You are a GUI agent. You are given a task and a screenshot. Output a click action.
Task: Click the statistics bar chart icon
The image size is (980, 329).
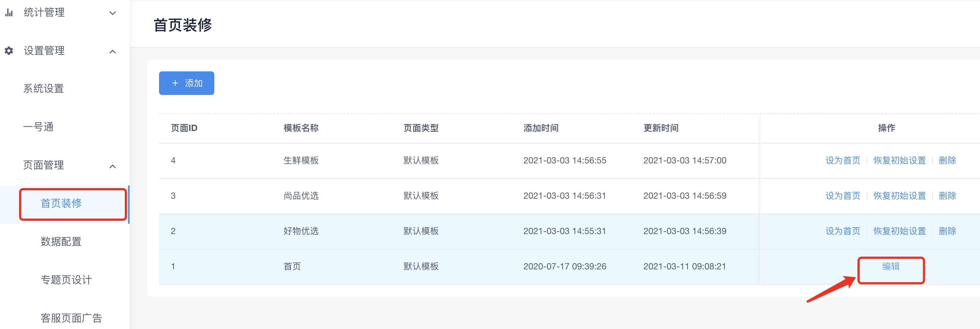(x=9, y=13)
